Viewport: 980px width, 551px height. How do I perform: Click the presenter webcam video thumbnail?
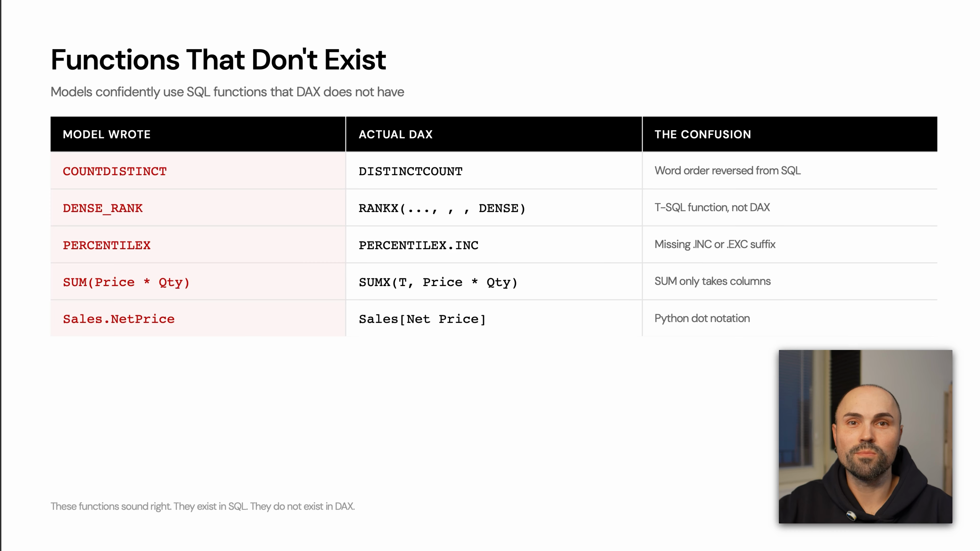tap(865, 436)
